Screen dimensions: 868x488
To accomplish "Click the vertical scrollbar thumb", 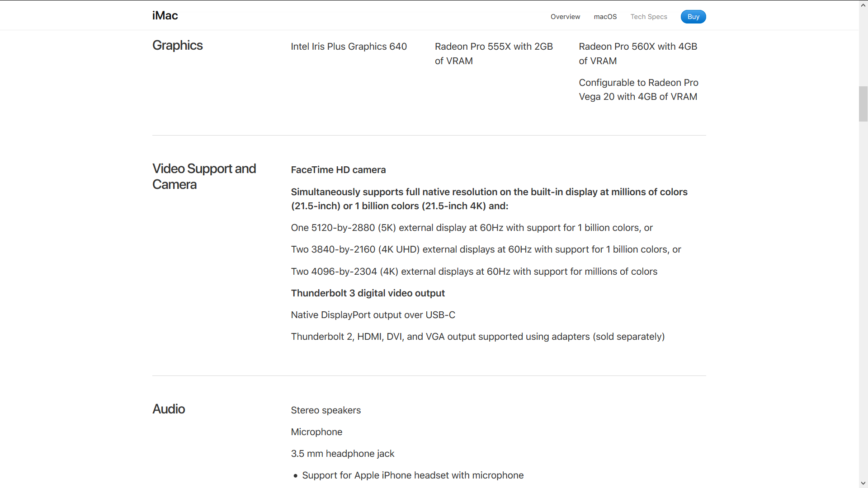I will tap(863, 103).
